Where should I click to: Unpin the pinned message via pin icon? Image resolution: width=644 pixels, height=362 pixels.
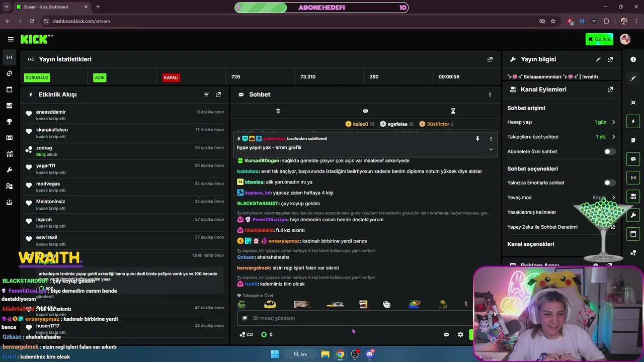[x=477, y=139]
